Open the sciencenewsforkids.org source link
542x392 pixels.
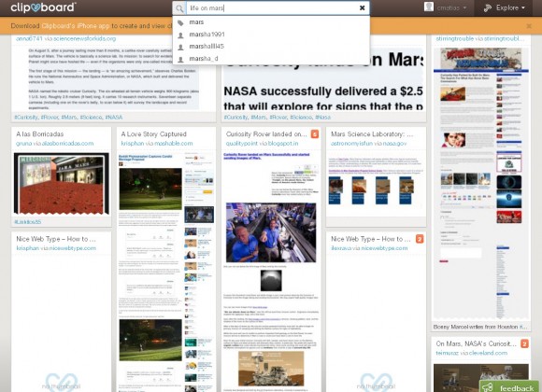click(85, 38)
